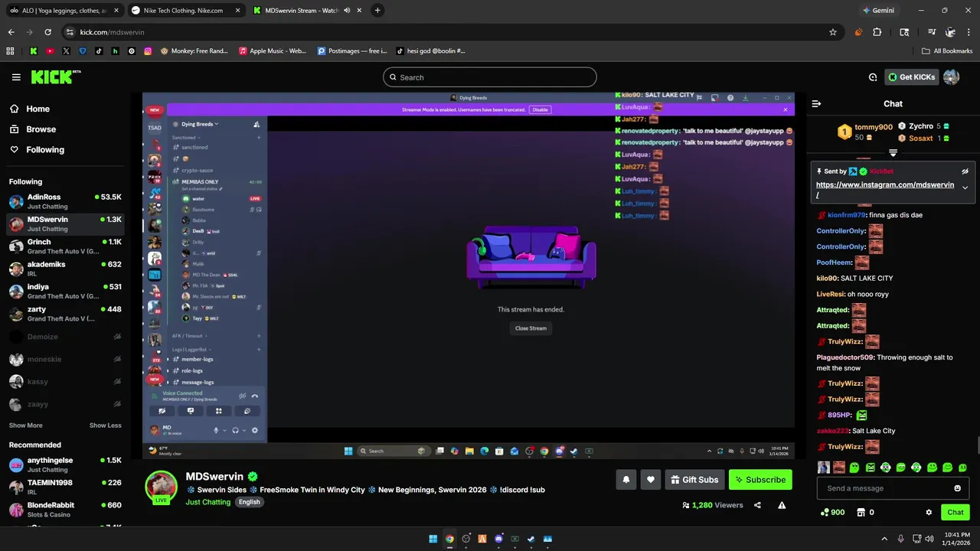Viewport: 980px width, 551px height.
Task: Open the Instagram bookmark icon
Action: click(x=148, y=51)
